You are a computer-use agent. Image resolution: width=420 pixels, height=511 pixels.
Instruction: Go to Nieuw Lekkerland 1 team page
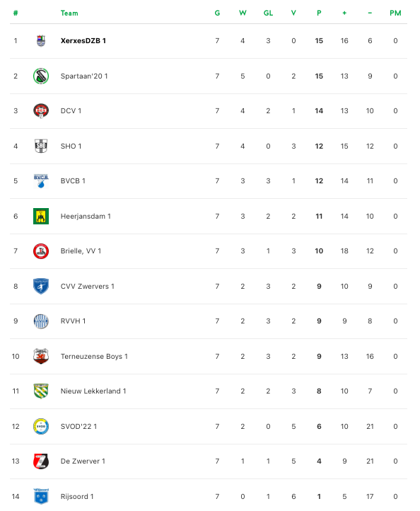pyautogui.click(x=93, y=391)
